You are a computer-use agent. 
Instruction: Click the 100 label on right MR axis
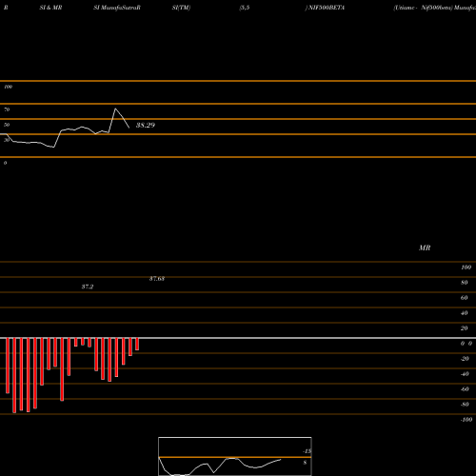click(466, 268)
